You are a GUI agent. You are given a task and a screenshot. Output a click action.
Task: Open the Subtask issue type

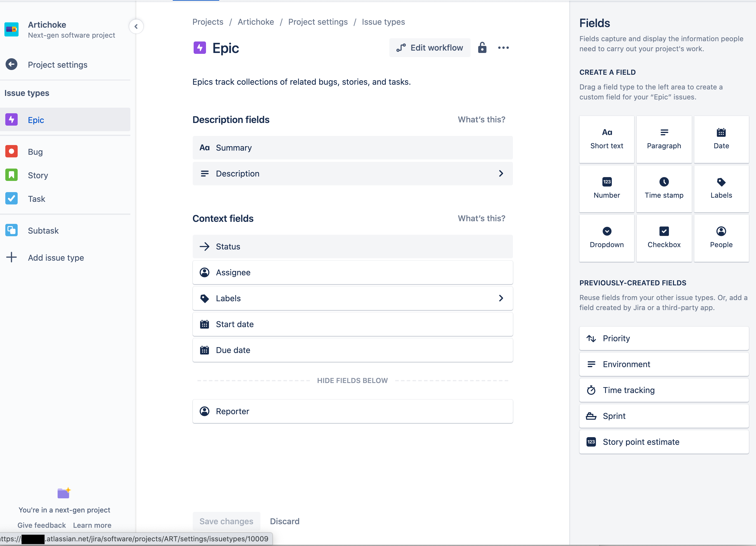point(43,230)
